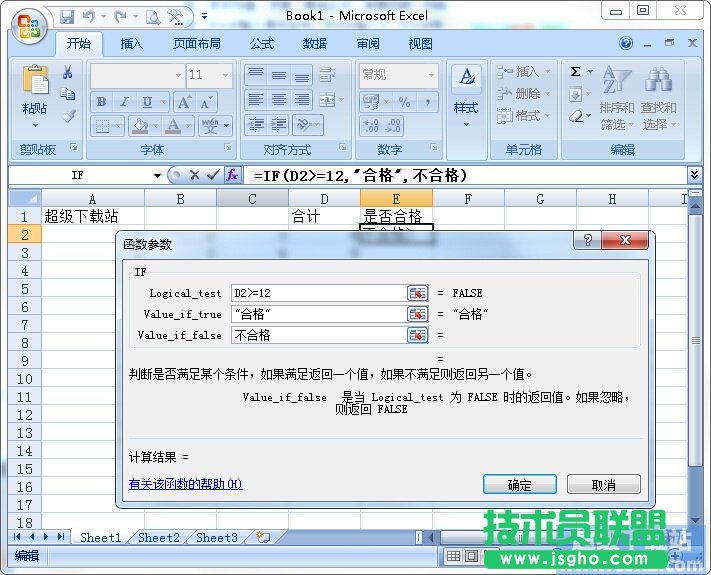
Task: Open the 公式 ribbon tab
Action: click(x=262, y=44)
